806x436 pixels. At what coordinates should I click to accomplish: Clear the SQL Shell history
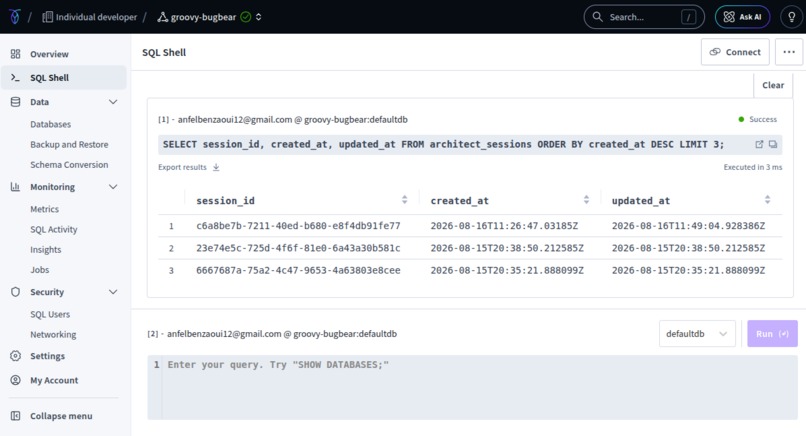pos(773,85)
